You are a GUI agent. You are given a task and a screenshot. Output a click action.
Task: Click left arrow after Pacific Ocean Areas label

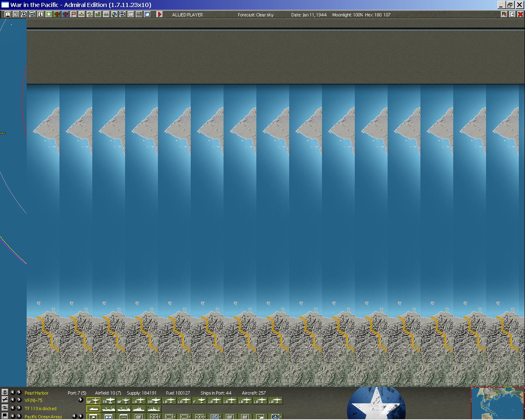click(x=74, y=416)
